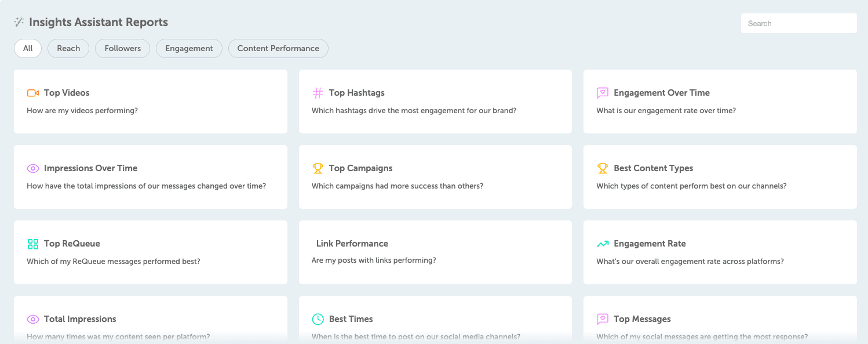Open the Total Impressions report card
This screenshot has height=344, width=868.
pyautogui.click(x=150, y=320)
